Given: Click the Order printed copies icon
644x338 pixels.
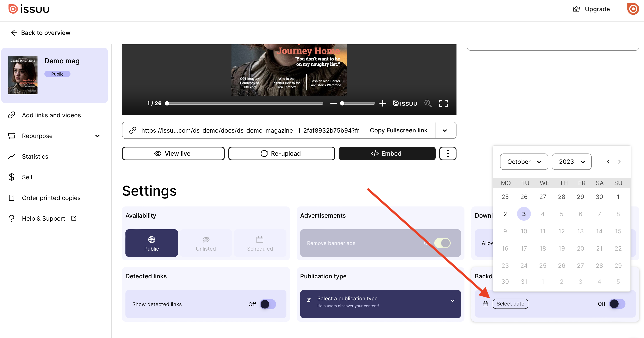Looking at the screenshot, I should pyautogui.click(x=12, y=197).
